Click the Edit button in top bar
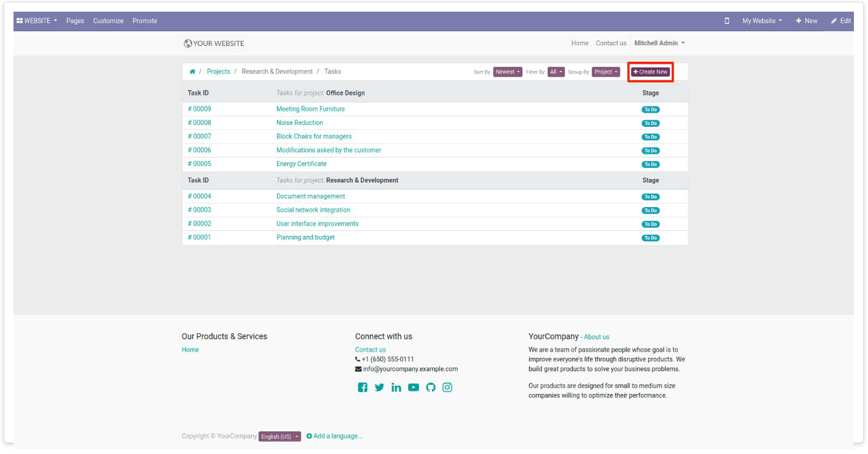Viewport: 868px width, 454px height. [x=841, y=21]
